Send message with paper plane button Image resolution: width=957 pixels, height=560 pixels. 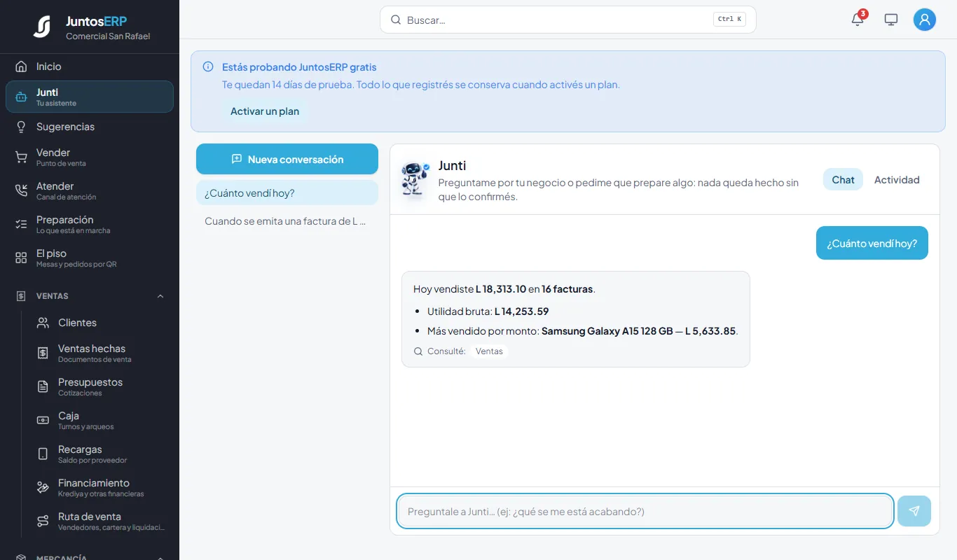point(914,511)
